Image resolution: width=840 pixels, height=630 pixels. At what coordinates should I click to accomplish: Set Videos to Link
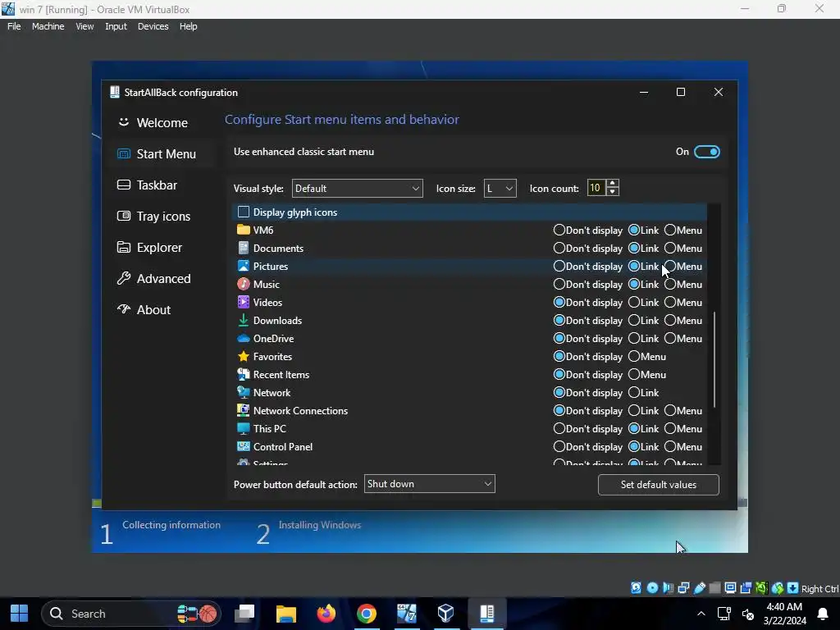click(634, 302)
